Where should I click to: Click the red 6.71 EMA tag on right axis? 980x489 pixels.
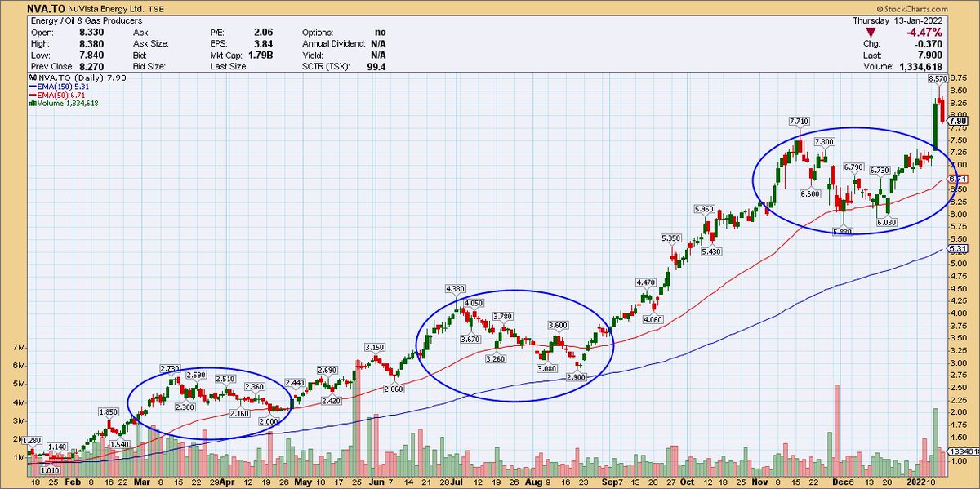point(959,179)
